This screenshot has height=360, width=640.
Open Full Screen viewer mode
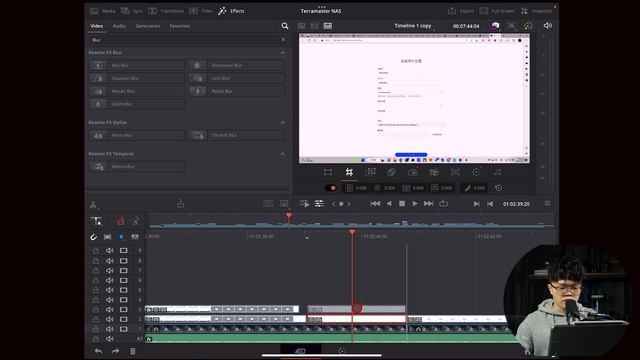point(497,11)
